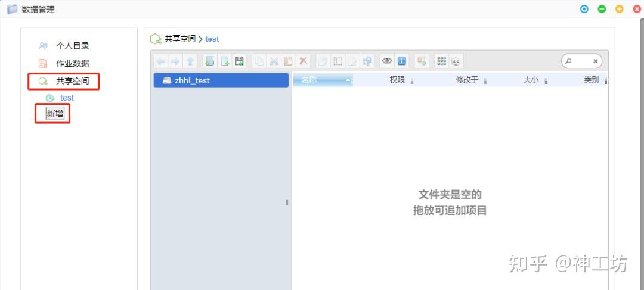Click 共享空间 in the breadcrumb path

180,39
